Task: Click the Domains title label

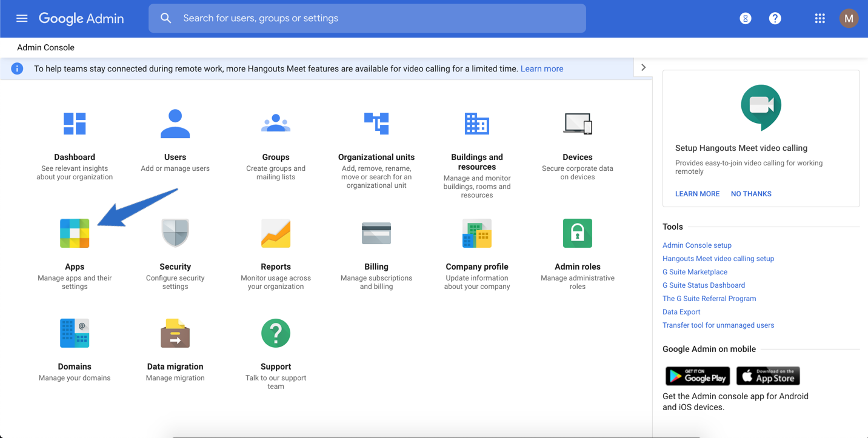Action: pos(75,367)
